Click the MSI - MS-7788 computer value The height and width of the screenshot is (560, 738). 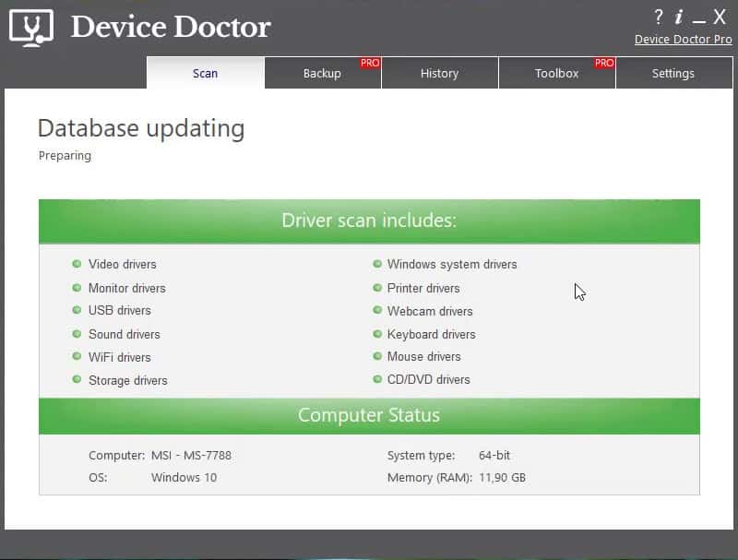pos(191,456)
